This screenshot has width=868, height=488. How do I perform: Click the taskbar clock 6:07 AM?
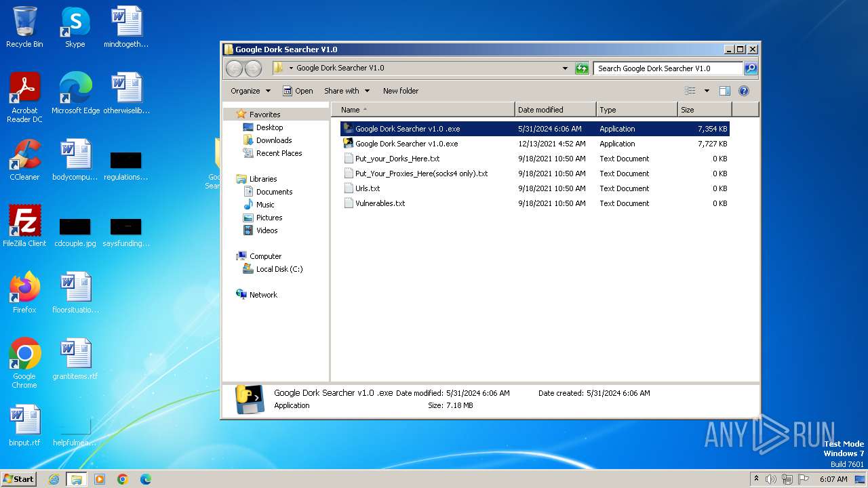(x=833, y=479)
